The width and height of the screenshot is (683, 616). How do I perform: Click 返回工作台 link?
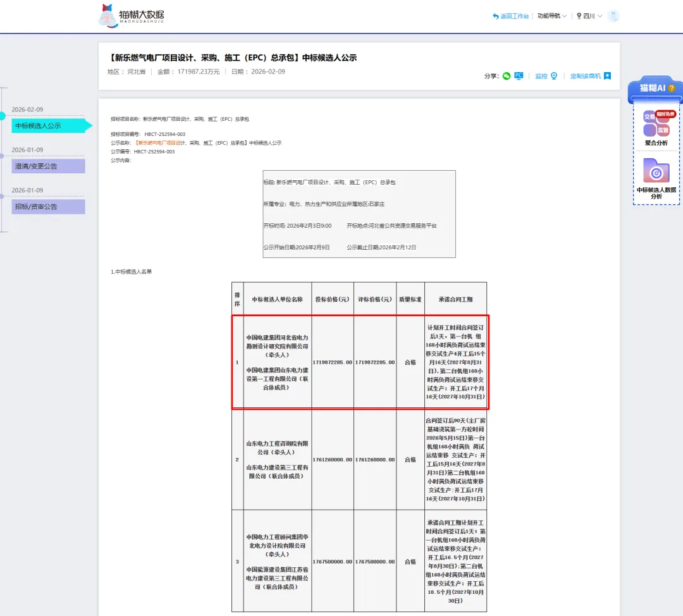(x=510, y=16)
